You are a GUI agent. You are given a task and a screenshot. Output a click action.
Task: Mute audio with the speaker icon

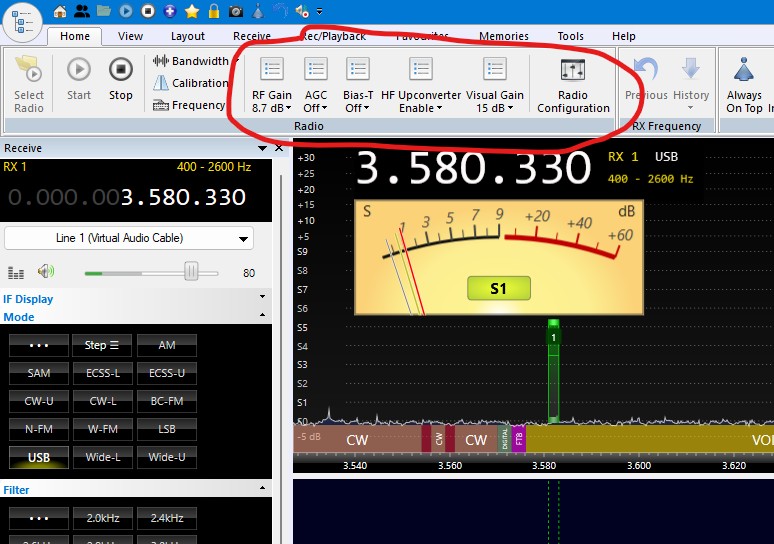[46, 271]
